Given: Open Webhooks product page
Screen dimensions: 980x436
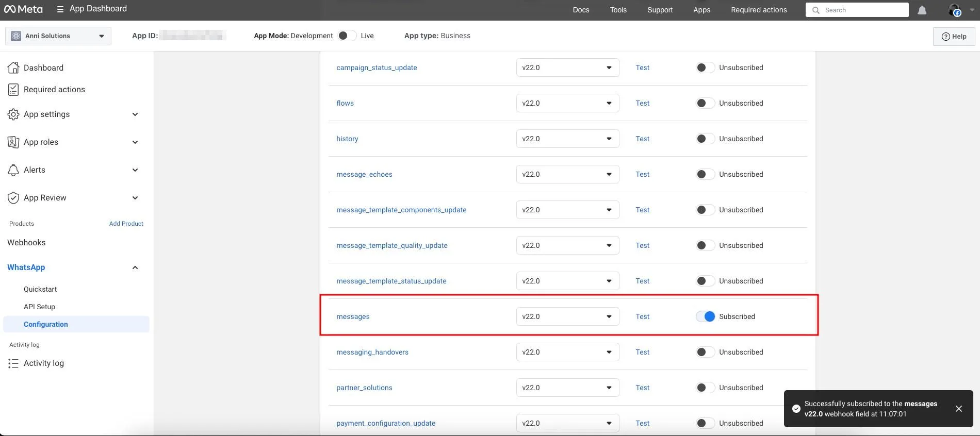Looking at the screenshot, I should (26, 243).
